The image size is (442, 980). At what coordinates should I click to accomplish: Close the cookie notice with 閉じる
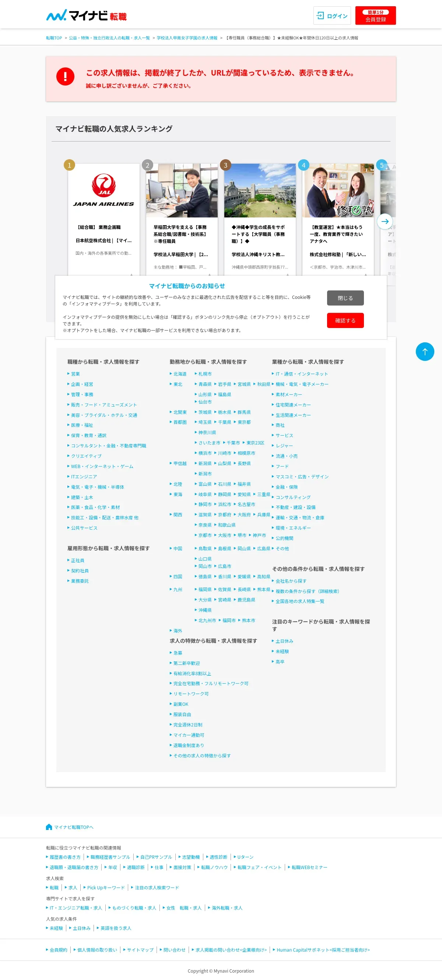(x=345, y=298)
